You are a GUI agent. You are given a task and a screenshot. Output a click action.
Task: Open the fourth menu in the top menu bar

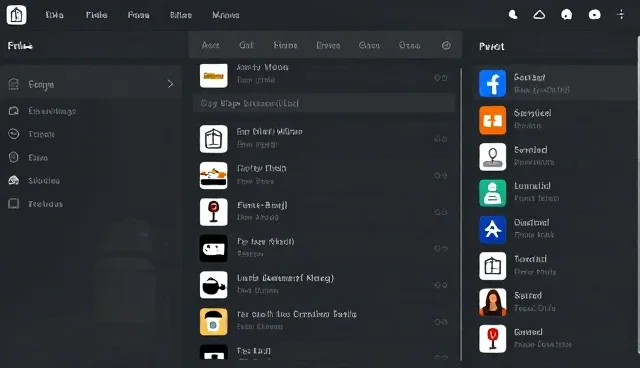[x=181, y=15]
